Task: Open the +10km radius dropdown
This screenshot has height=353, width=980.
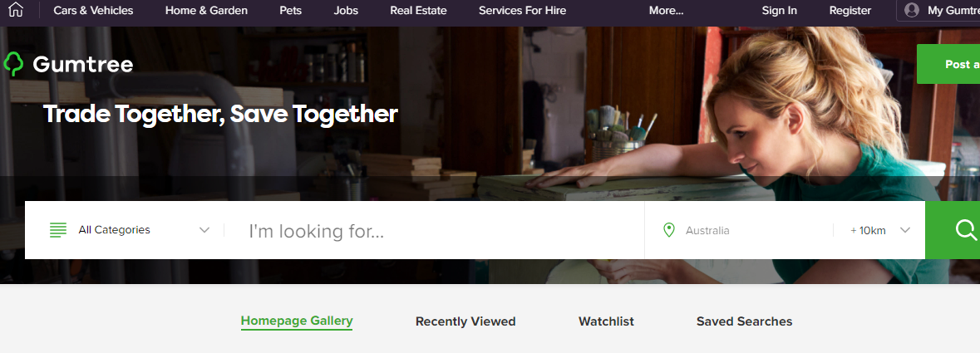Action: coord(879,230)
